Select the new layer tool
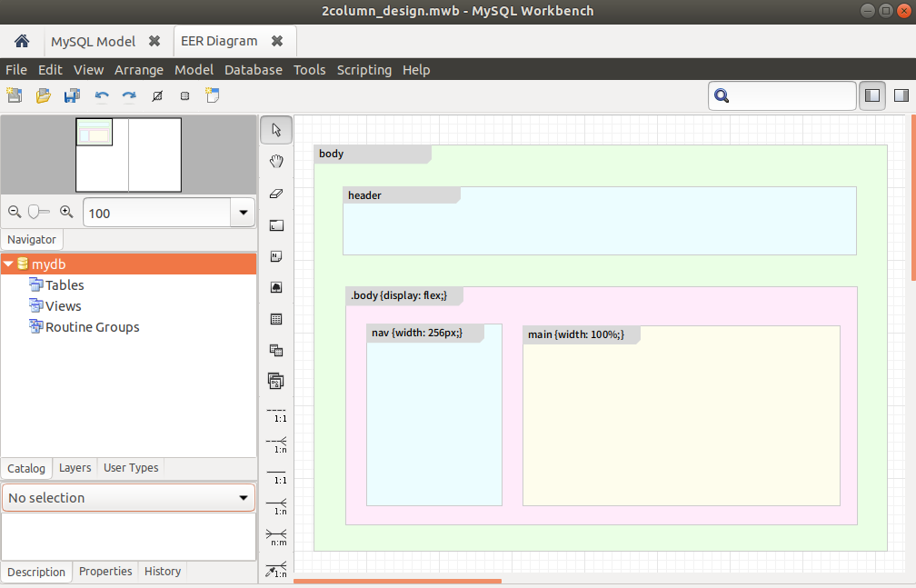This screenshot has width=916, height=588. [x=276, y=224]
